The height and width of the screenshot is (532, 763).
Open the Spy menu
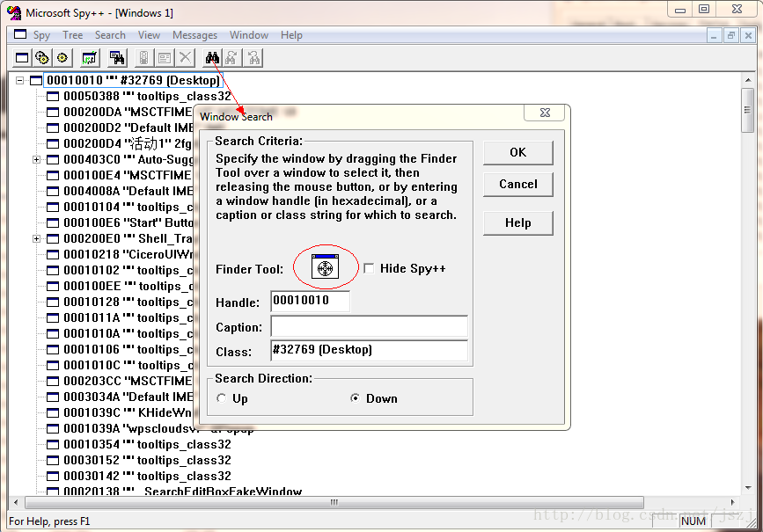[x=41, y=35]
